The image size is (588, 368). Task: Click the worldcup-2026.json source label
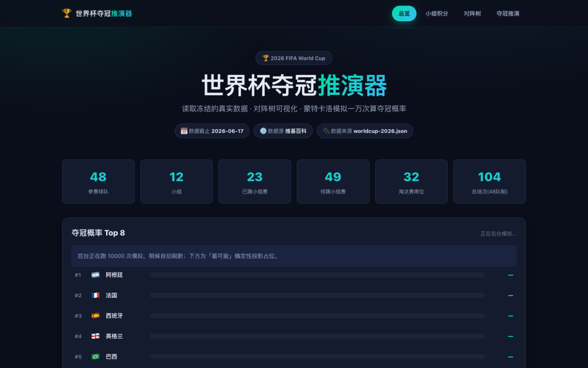tap(380, 131)
